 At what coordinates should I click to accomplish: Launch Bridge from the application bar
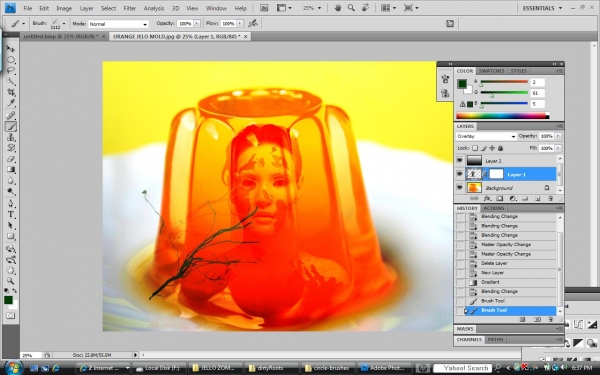coord(264,8)
